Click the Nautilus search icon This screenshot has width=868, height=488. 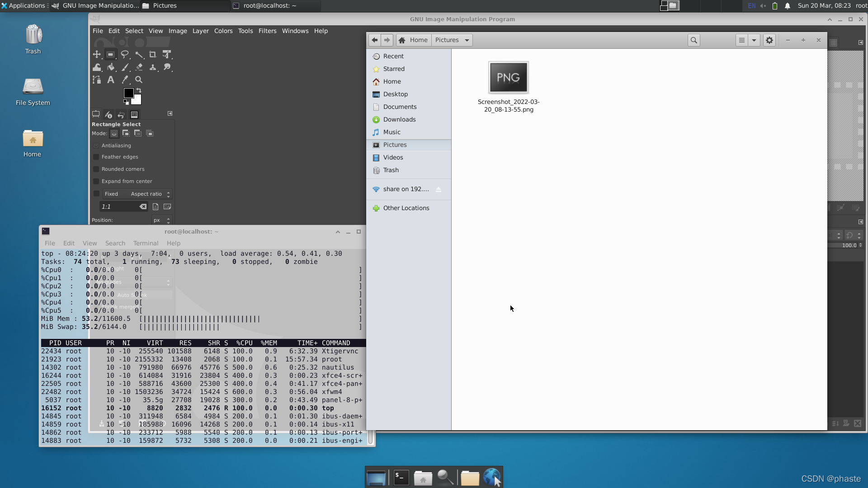tap(693, 40)
